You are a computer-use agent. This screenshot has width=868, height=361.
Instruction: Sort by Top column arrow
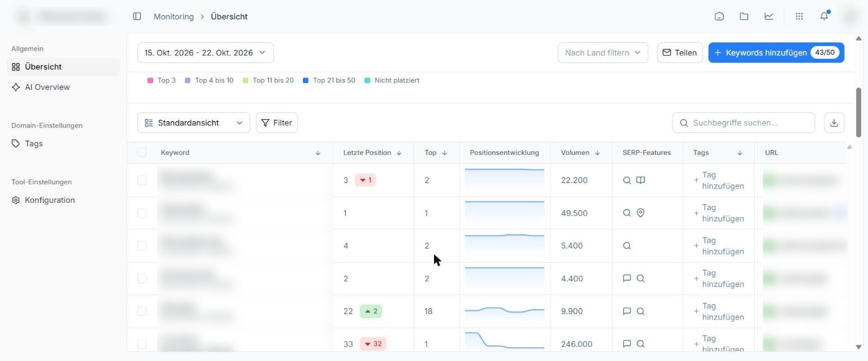coord(445,153)
